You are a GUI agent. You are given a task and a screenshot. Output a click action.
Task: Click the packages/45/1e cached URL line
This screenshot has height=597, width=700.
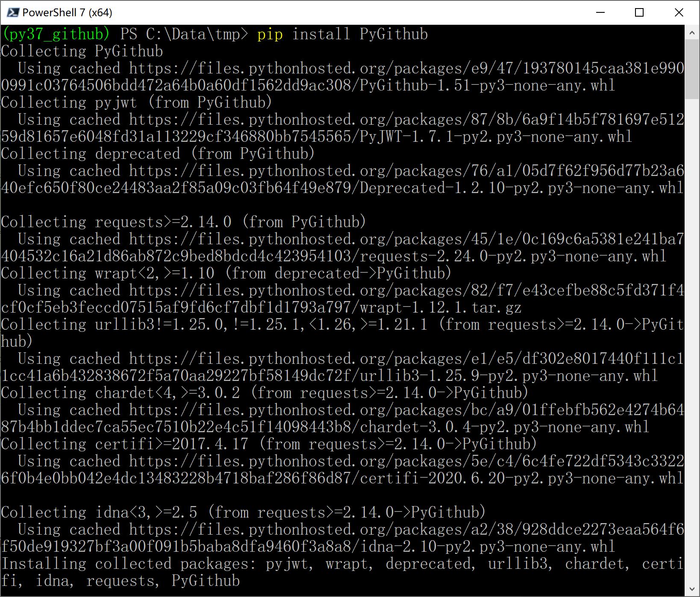[350, 239]
